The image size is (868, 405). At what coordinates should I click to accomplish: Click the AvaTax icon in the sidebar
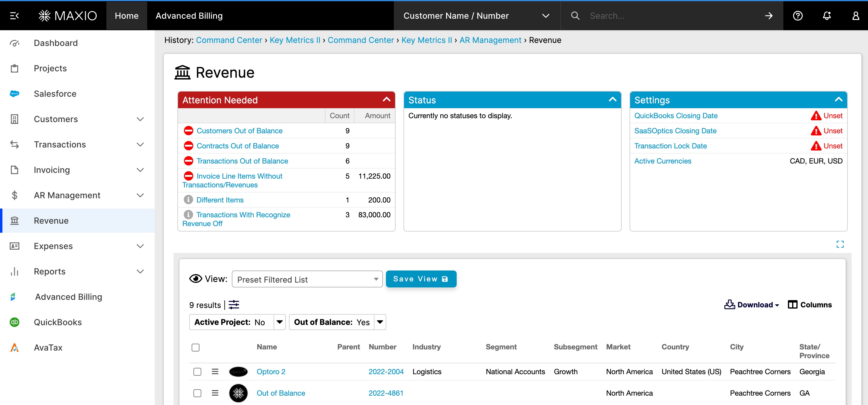(x=14, y=347)
